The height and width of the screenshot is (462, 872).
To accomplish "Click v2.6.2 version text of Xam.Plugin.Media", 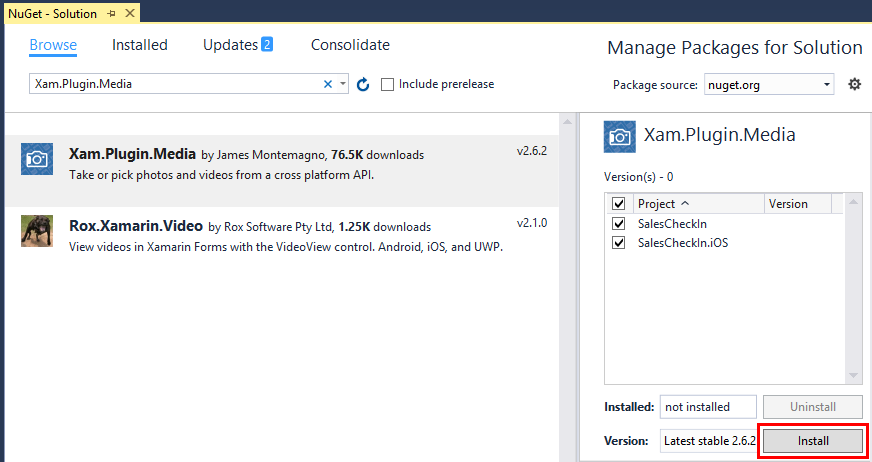I will click(532, 151).
